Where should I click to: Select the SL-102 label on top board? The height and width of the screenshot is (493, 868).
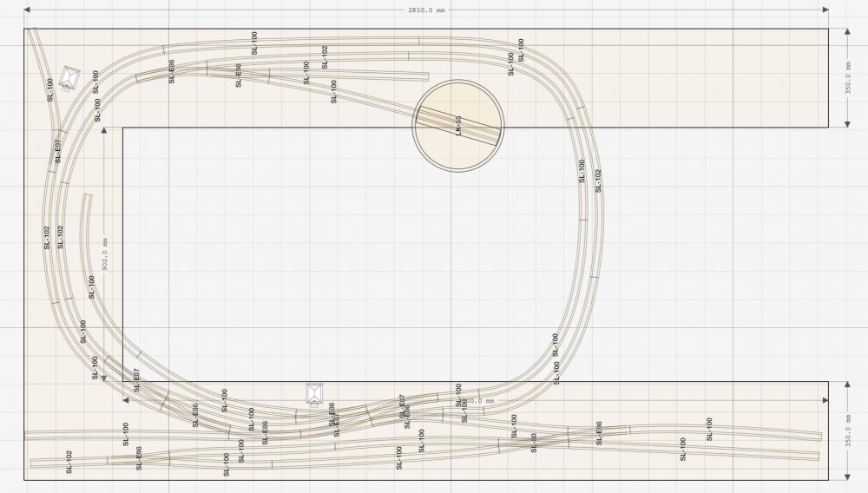[x=325, y=57]
